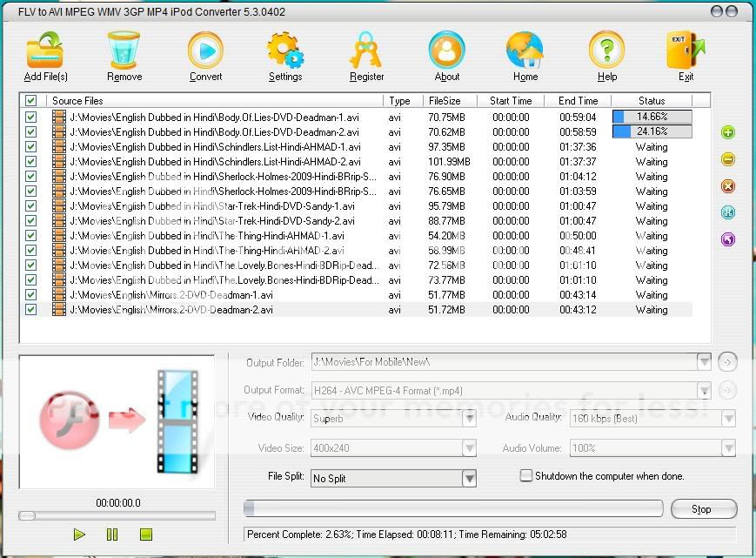Click the Exit door icon

pyautogui.click(x=686, y=50)
